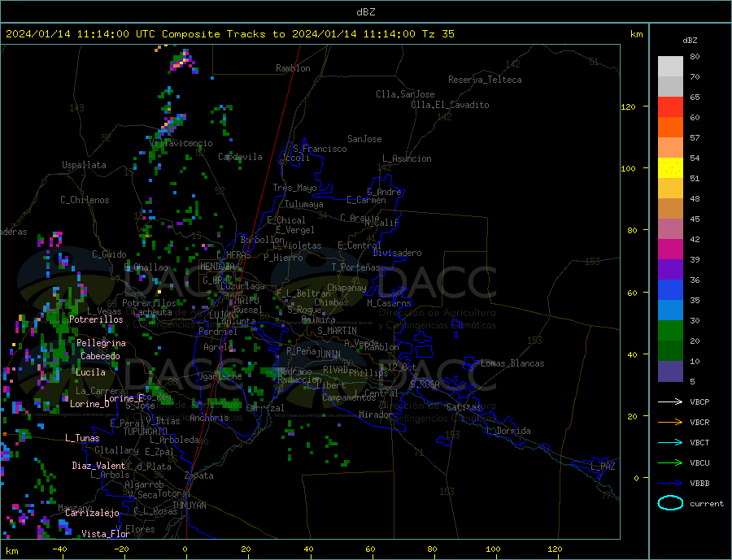Click the white 'Diaz_Valent' label
Image resolution: width=732 pixels, height=560 pixels.
tap(98, 466)
